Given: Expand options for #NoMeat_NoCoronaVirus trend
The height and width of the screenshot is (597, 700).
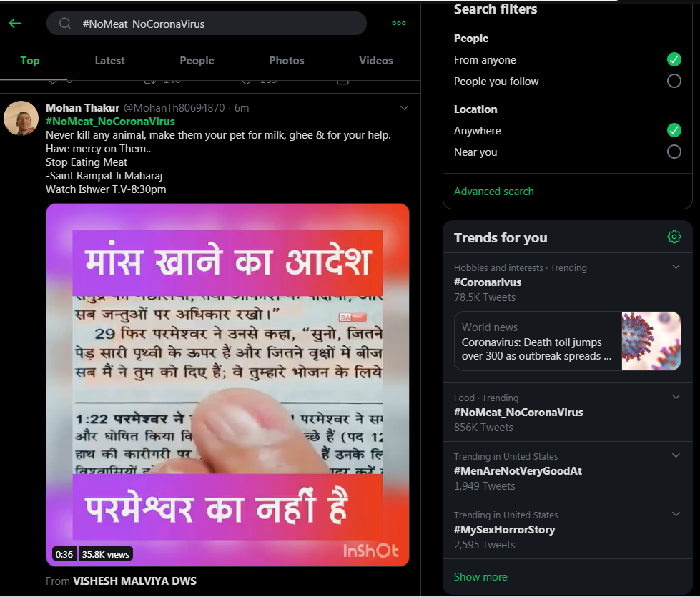Looking at the screenshot, I should point(676,397).
